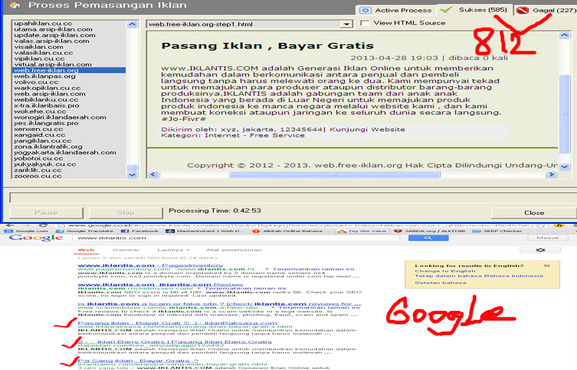The height and width of the screenshot is (370, 577).
Task: Select vipiklan.cu.cc in the list
Action: [x=39, y=59]
